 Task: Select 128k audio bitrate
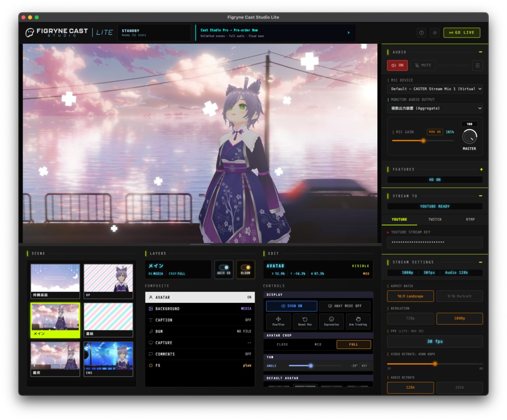410,387
